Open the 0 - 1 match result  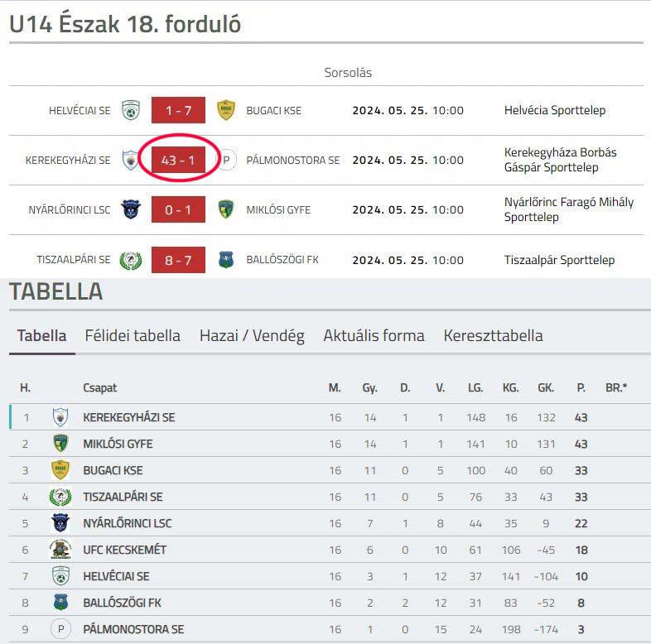pos(178,209)
